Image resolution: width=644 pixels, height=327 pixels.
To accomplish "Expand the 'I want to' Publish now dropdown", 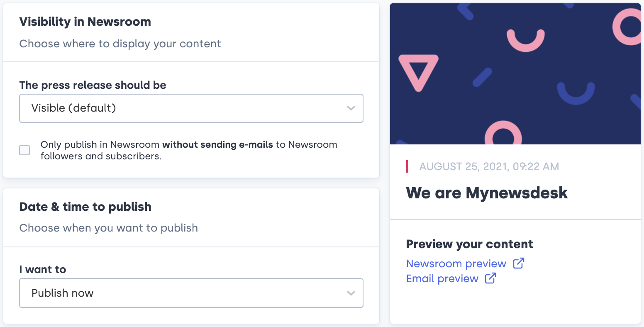I will point(191,293).
